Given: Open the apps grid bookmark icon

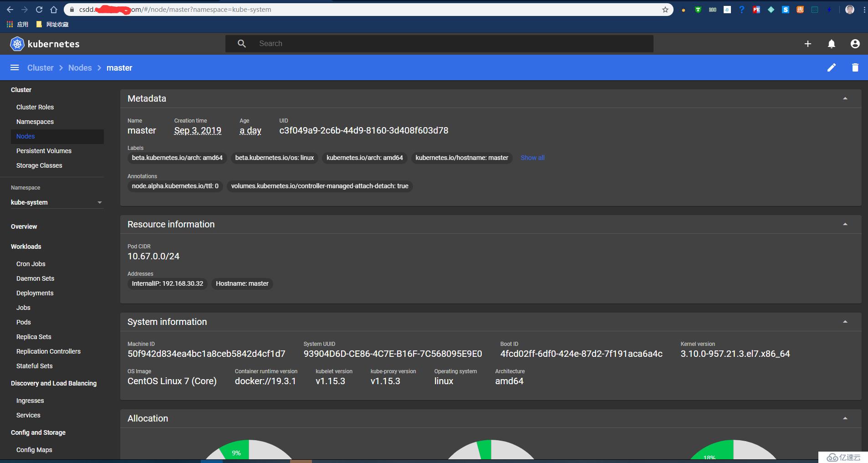Looking at the screenshot, I should (10, 24).
